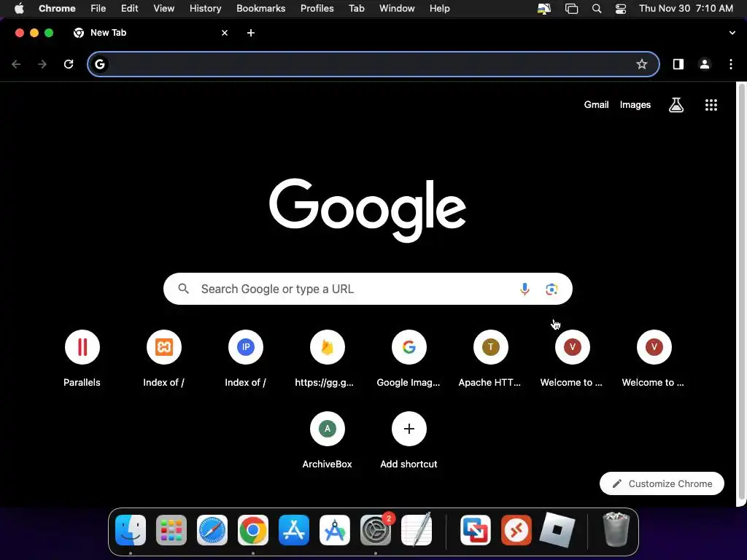
Task: Open Chrome from the Dock
Action: coord(253,530)
